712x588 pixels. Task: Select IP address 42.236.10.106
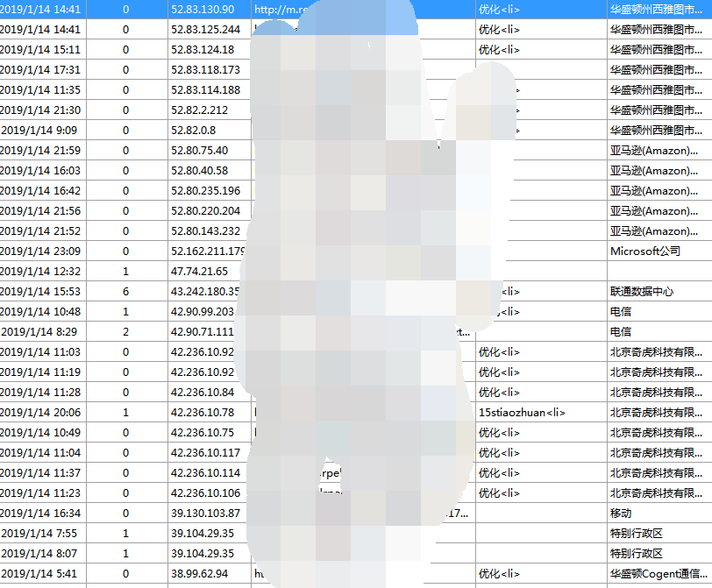coord(205,493)
